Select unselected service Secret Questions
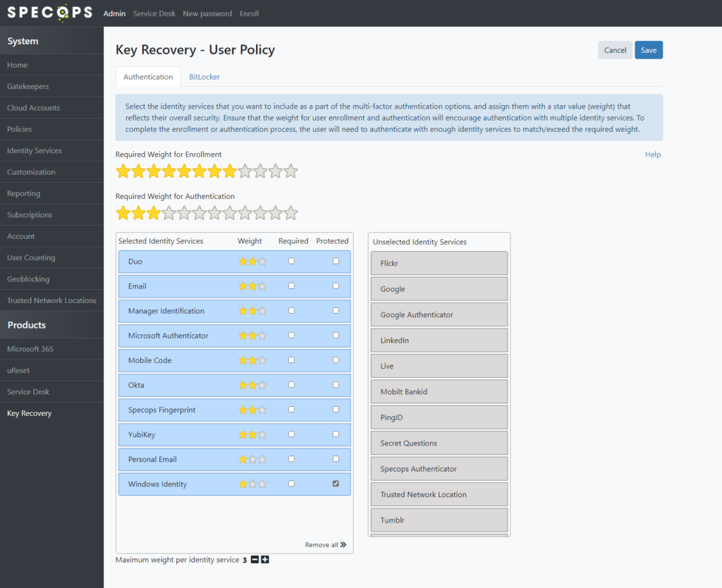 point(439,443)
